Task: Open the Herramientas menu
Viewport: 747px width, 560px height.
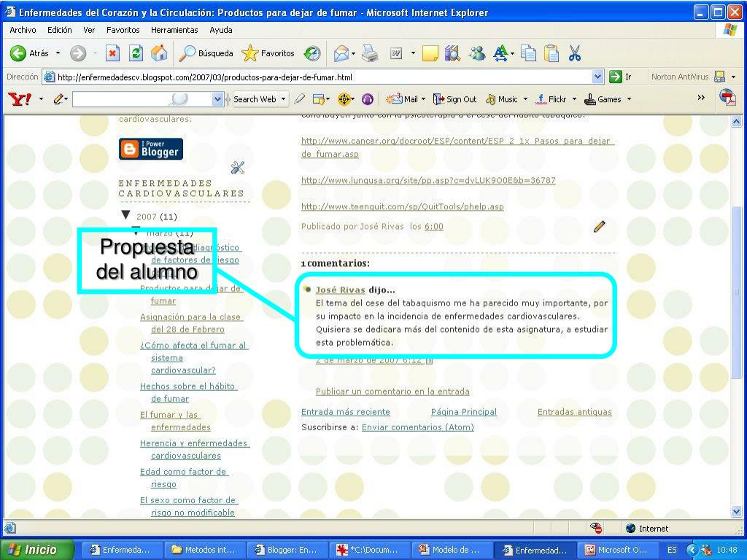Action: tap(174, 29)
